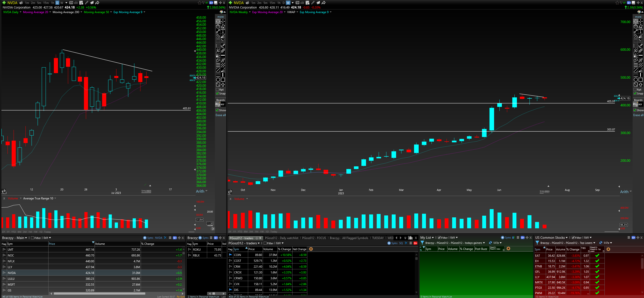Click the green plus to add a symbol
Viewport: 644px width, 298px height.
[x=4, y=3]
